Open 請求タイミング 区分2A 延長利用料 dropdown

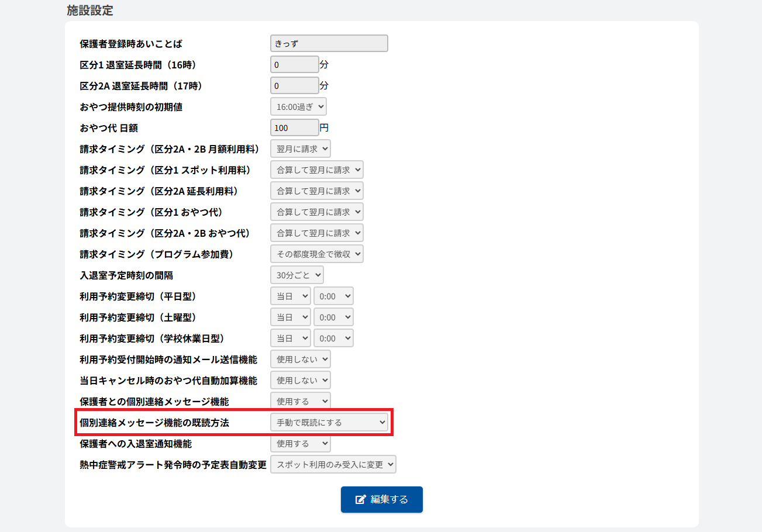point(316,191)
